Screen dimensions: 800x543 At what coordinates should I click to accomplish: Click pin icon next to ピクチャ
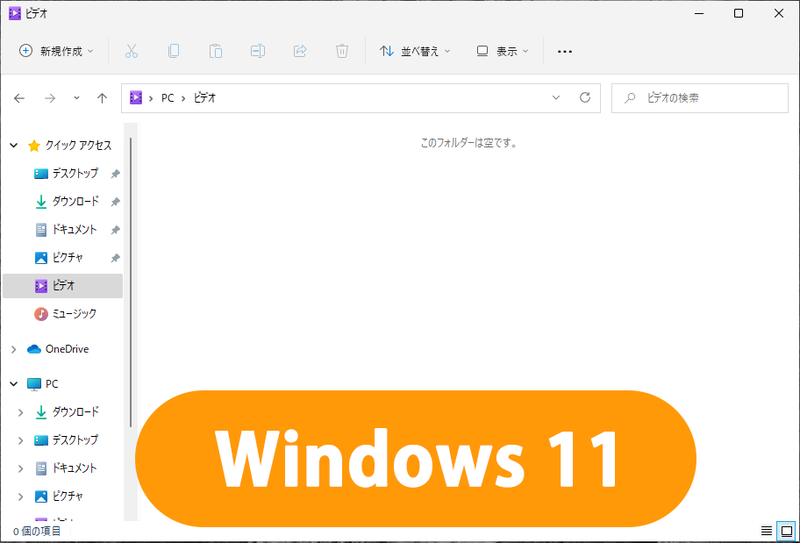click(115, 258)
